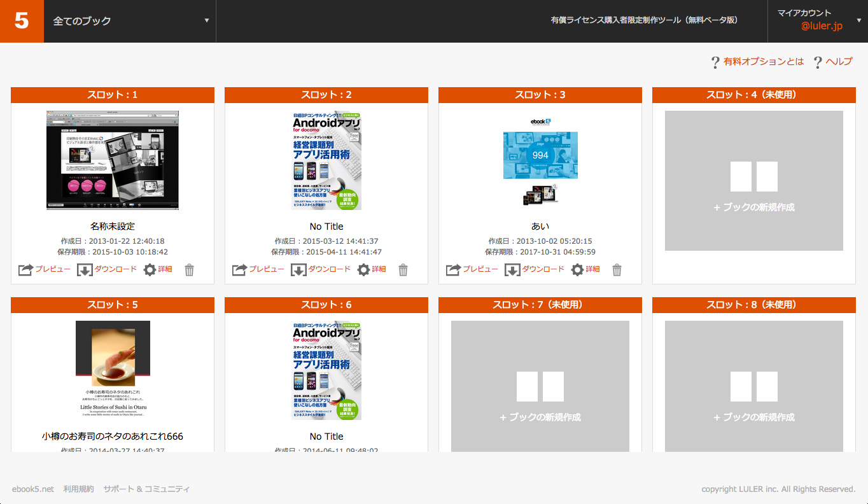Click the 保存期限：2017-10-31 04:59:59 text

tap(540, 252)
